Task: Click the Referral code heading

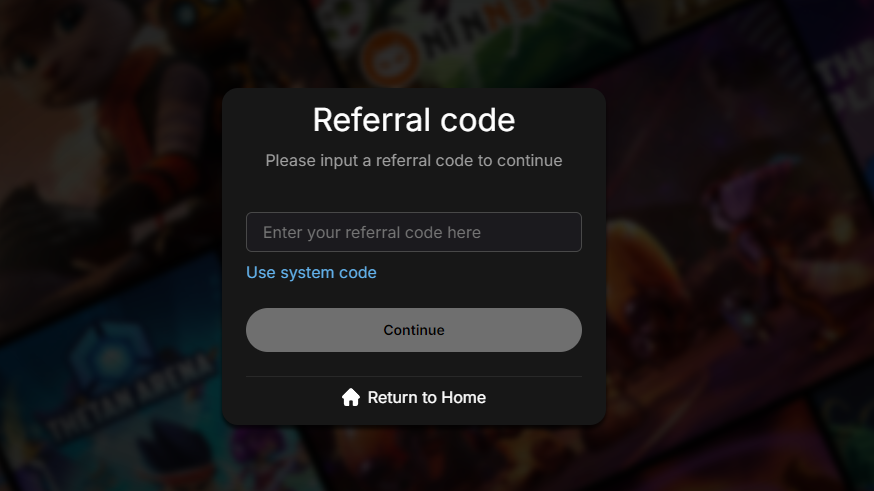Action: point(414,120)
